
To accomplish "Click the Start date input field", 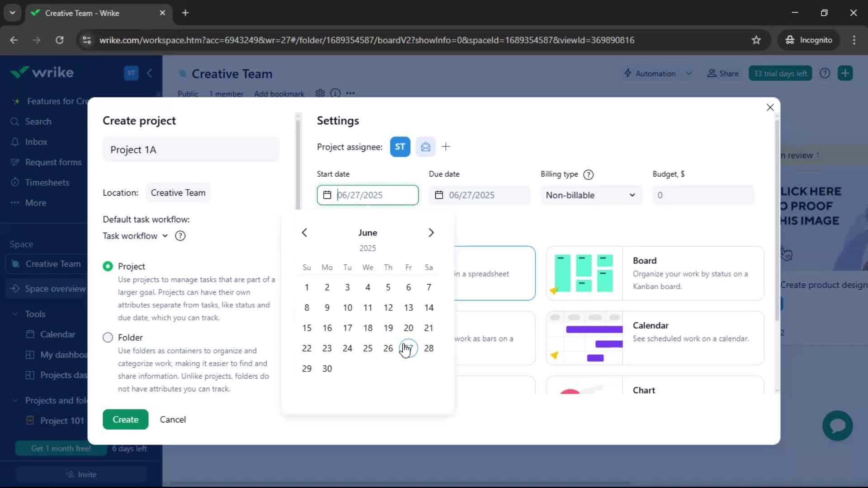I will point(368,195).
